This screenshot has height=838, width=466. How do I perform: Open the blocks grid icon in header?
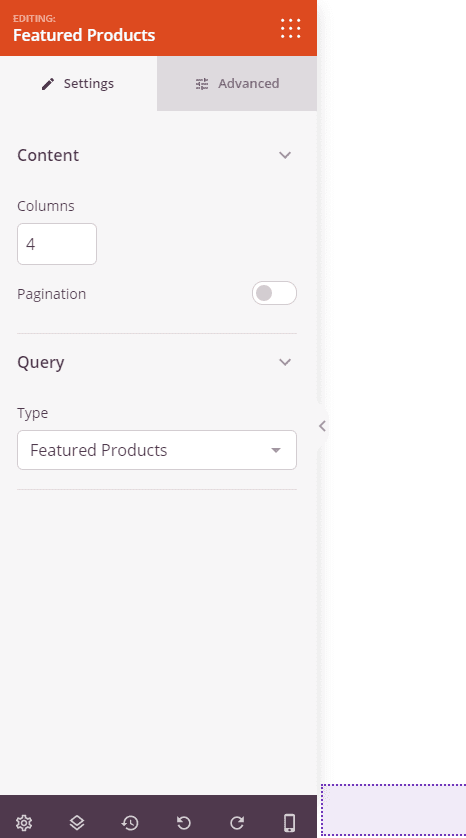point(291,28)
